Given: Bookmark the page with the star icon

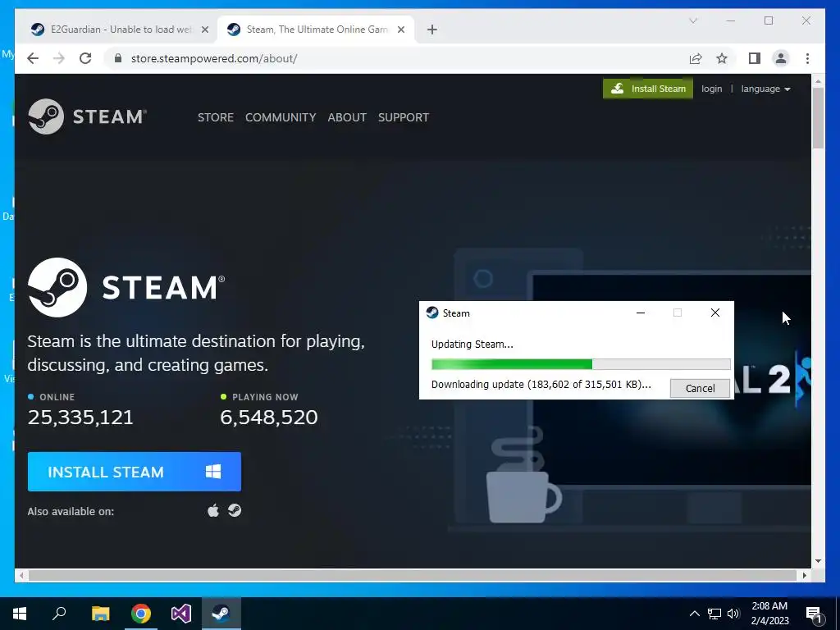Looking at the screenshot, I should tap(722, 58).
